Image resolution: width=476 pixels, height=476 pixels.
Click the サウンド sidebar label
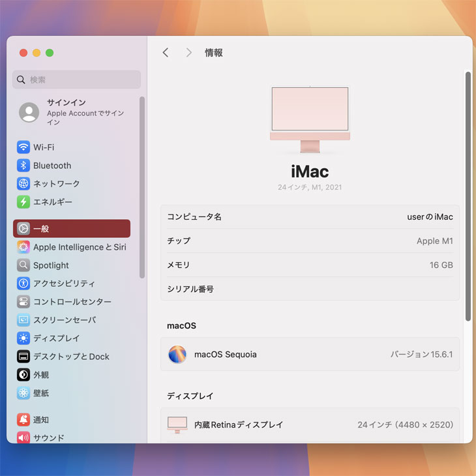pyautogui.click(x=48, y=438)
